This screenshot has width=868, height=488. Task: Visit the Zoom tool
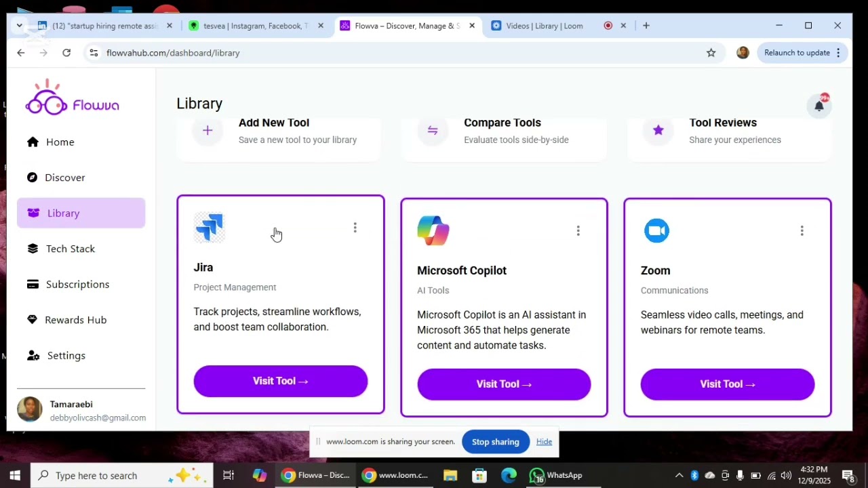click(728, 384)
